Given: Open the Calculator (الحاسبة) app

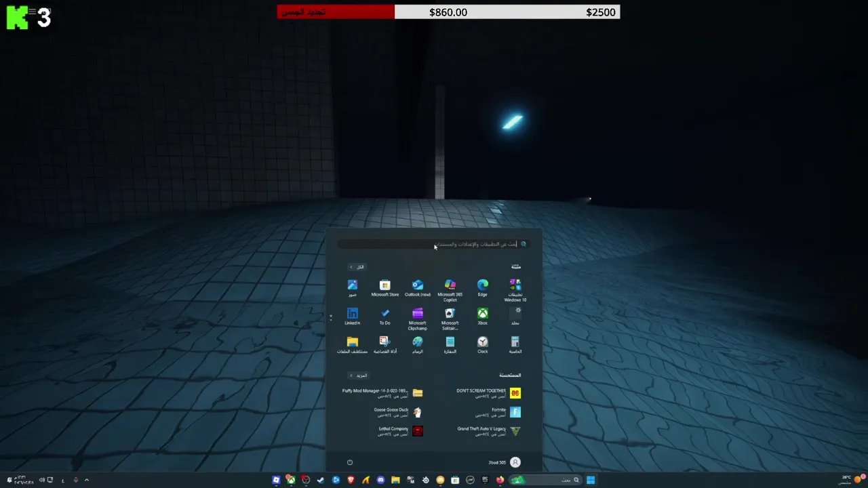Looking at the screenshot, I should click(515, 346).
